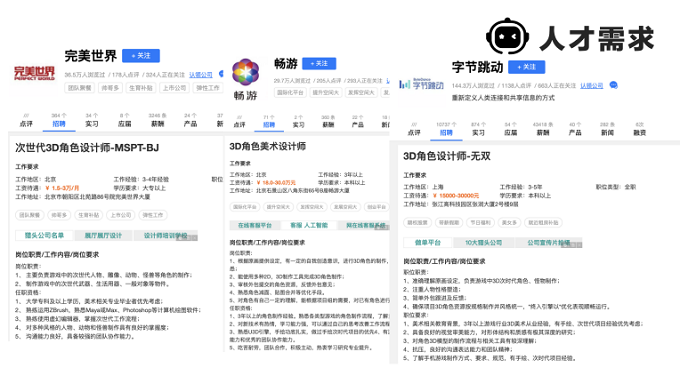680x376 pixels.
Task: Open the 薪酬 tab of 字节跳动
Action: point(543,130)
